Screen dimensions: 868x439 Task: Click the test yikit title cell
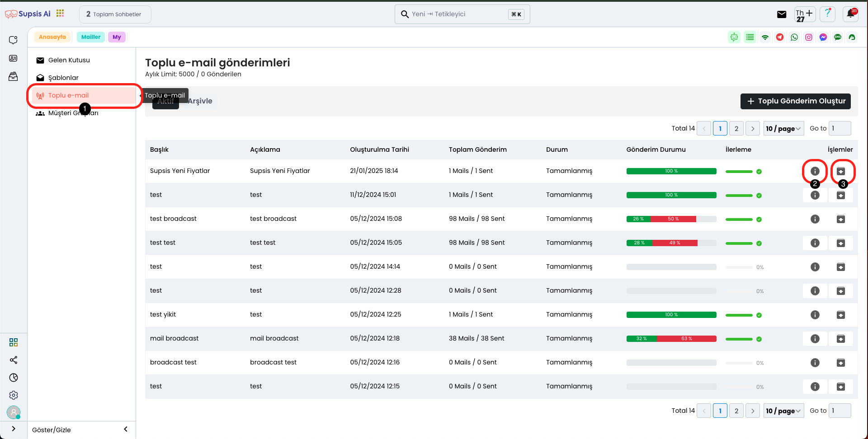(x=163, y=314)
